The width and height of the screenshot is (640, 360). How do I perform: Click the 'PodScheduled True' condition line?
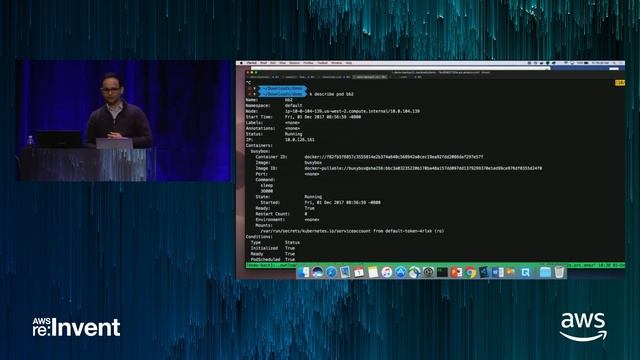pos(273,260)
